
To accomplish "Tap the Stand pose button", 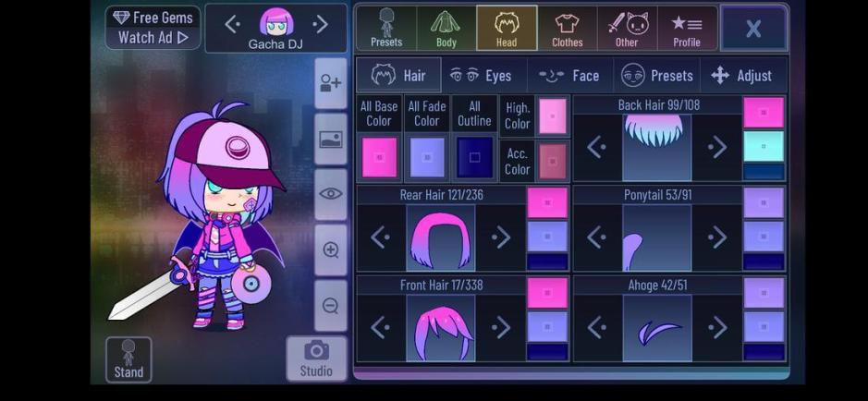I will [x=128, y=359].
